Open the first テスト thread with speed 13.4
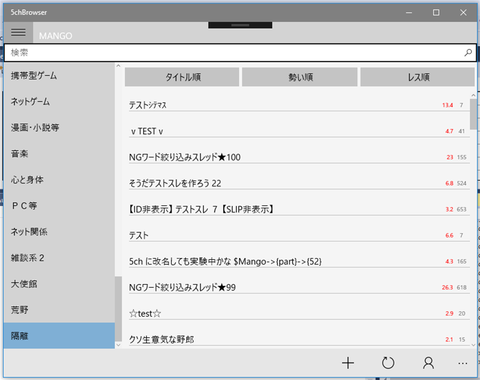Viewport: 480px width, 380px height. click(x=299, y=105)
